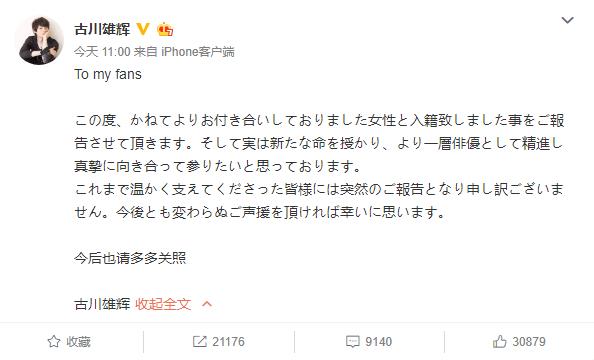Click the gold verified V badge
Viewport: 594px width, 360px height.
point(143,29)
